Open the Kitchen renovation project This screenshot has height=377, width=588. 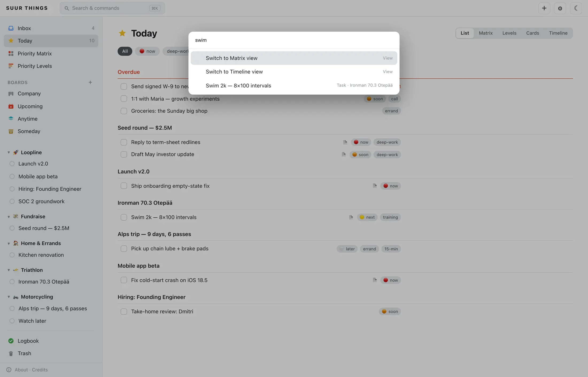tap(41, 255)
